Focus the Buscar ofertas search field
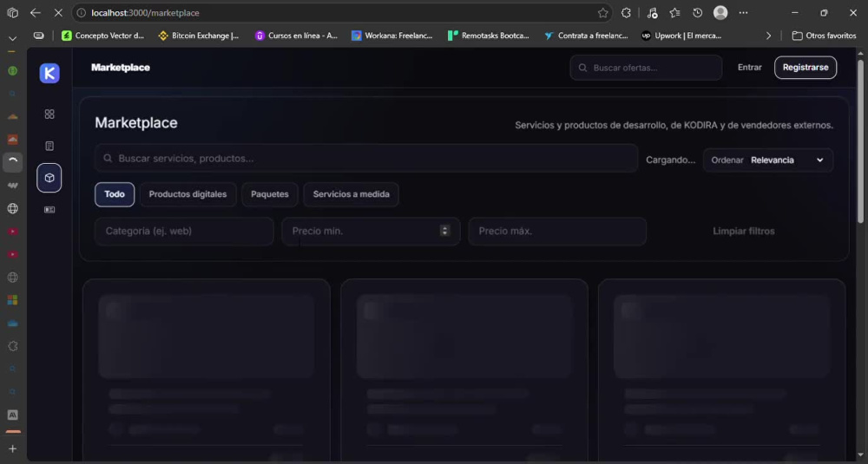868x464 pixels. coord(646,68)
